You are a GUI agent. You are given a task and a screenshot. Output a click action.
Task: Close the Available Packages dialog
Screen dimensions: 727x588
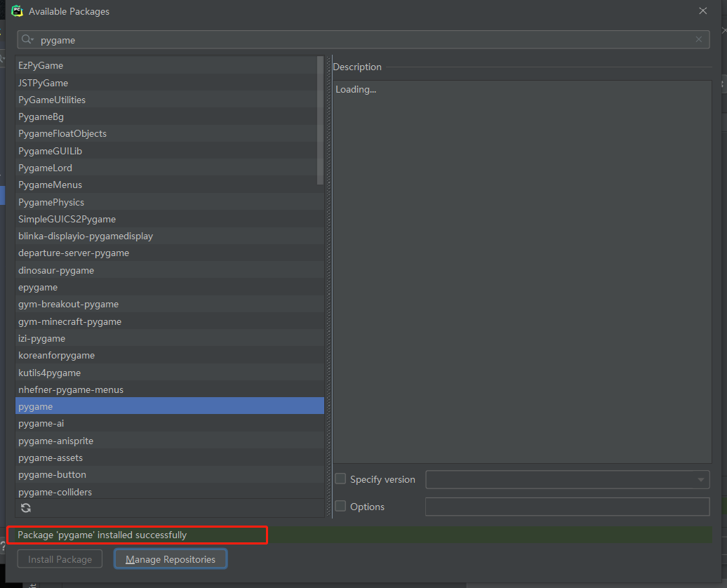pyautogui.click(x=703, y=11)
